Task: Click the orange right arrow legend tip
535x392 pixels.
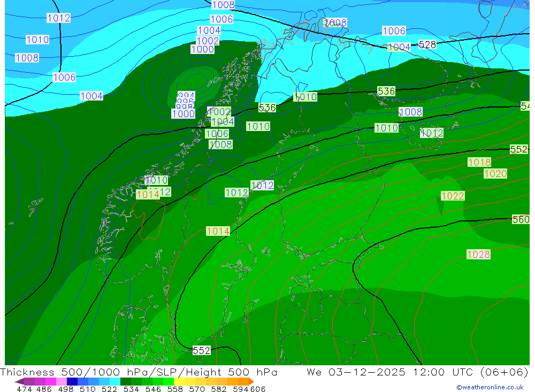Action: pos(251,381)
